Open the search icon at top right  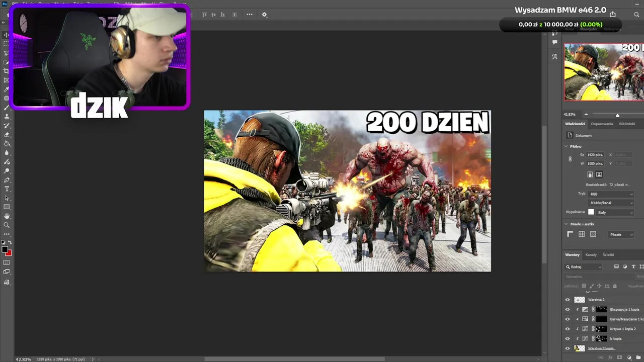point(636,15)
